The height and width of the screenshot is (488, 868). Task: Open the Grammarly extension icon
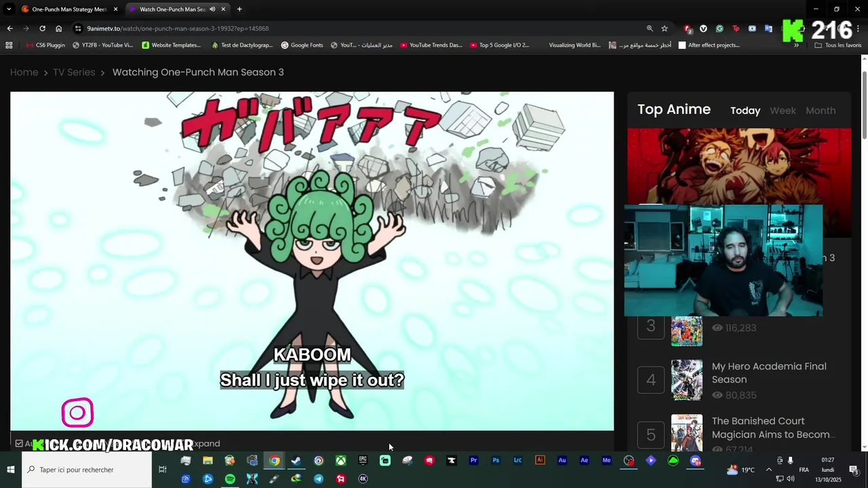pos(719,28)
